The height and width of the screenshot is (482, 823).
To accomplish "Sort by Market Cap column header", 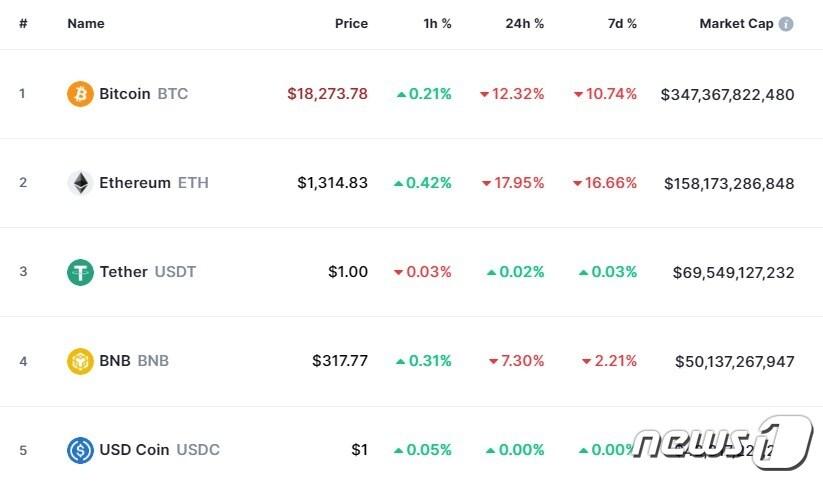I will click(x=736, y=24).
